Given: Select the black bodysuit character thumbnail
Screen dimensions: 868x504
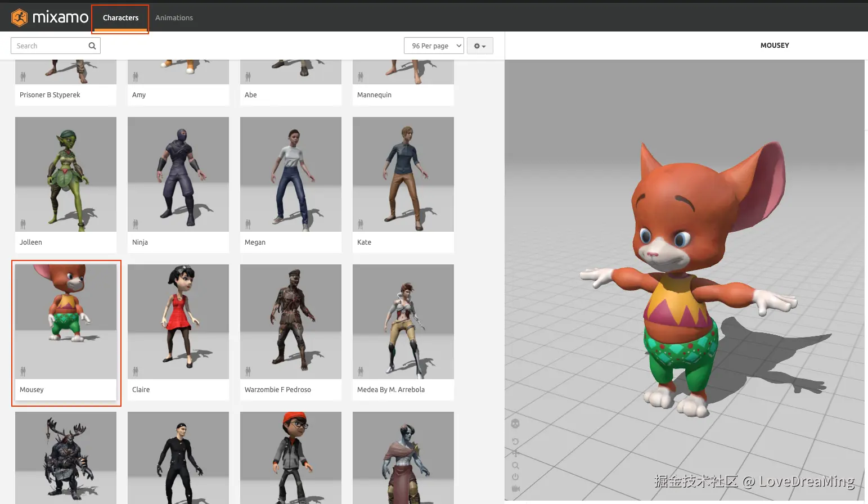Looking at the screenshot, I should tap(178, 458).
